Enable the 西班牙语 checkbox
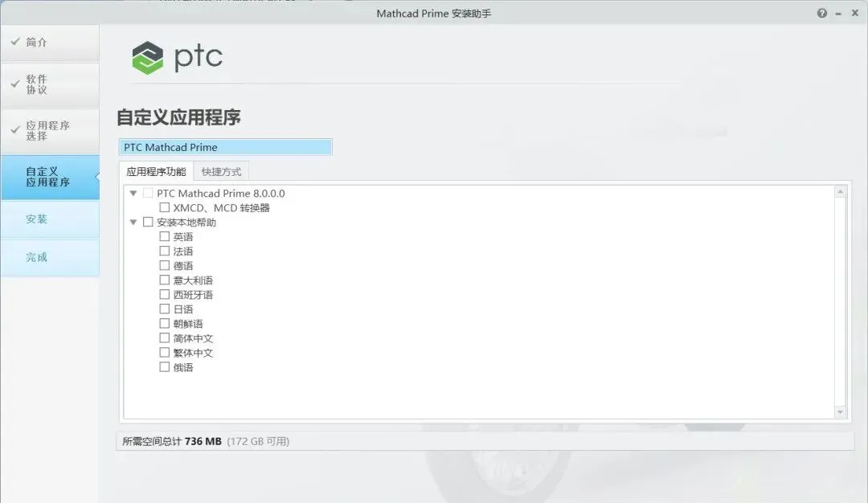This screenshot has height=503, width=868. (165, 294)
